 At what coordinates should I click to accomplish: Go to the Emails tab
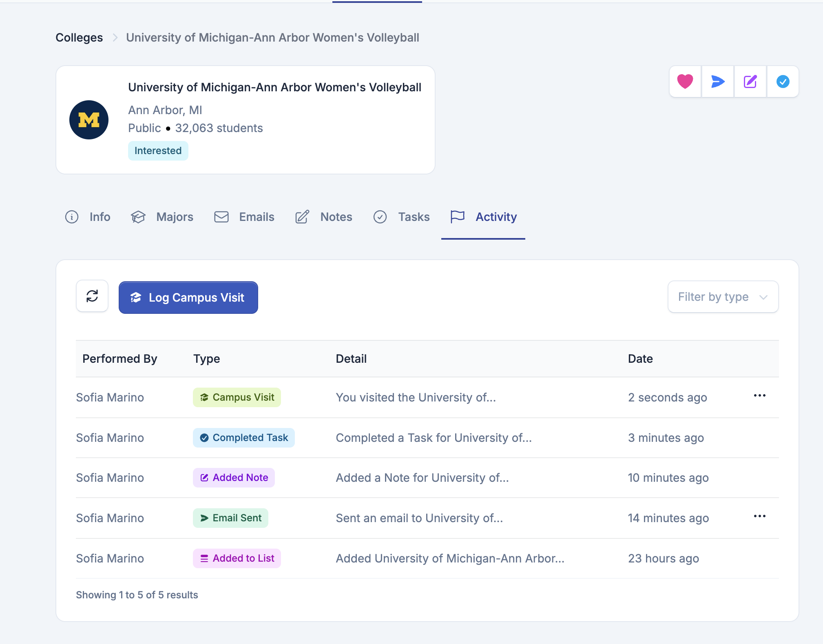[244, 217]
